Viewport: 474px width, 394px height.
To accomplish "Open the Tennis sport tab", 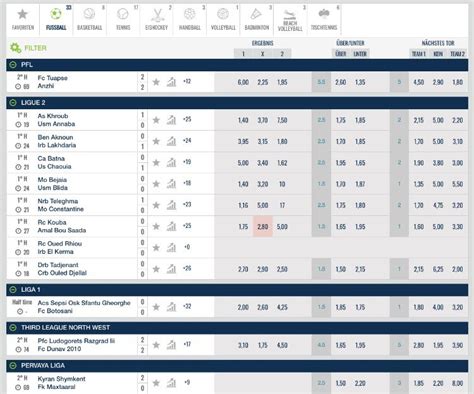I will point(123,19).
